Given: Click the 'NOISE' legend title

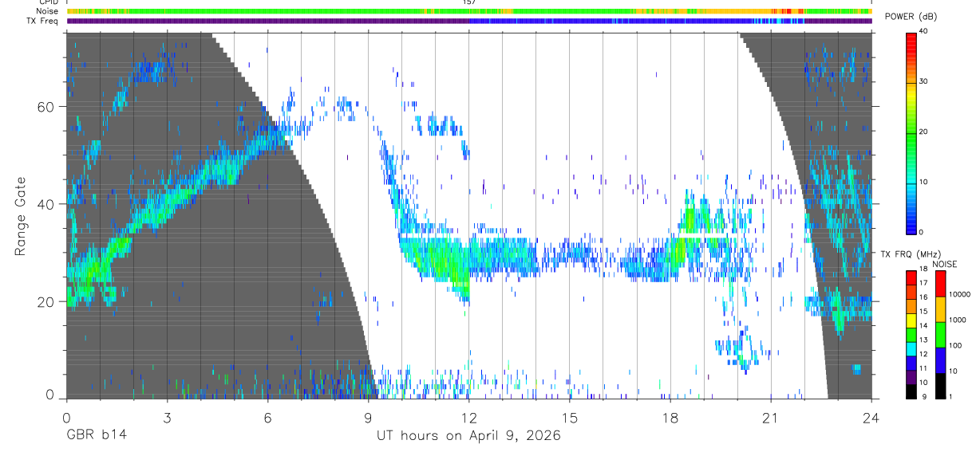Looking at the screenshot, I should (x=945, y=264).
